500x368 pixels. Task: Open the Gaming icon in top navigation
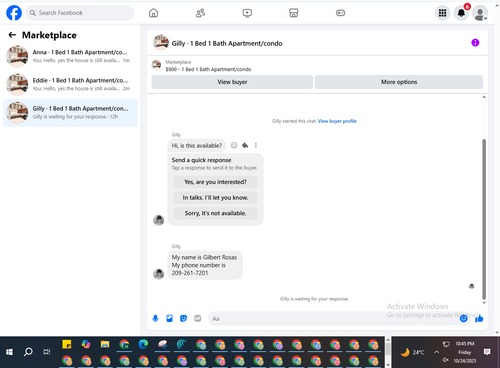click(x=340, y=13)
